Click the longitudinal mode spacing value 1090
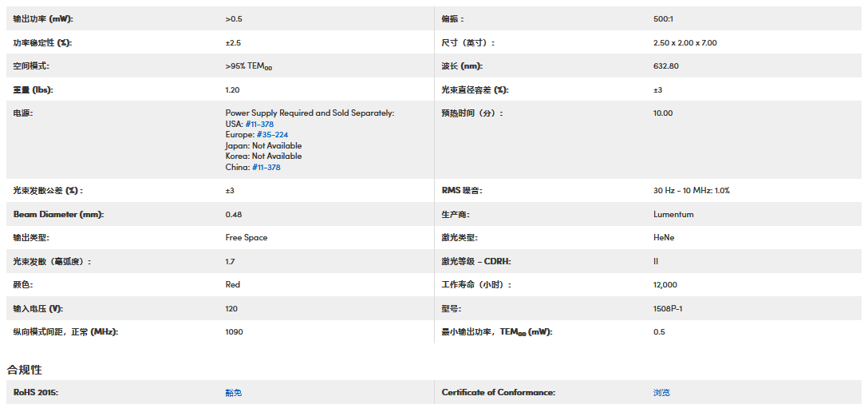The image size is (868, 420). (235, 332)
